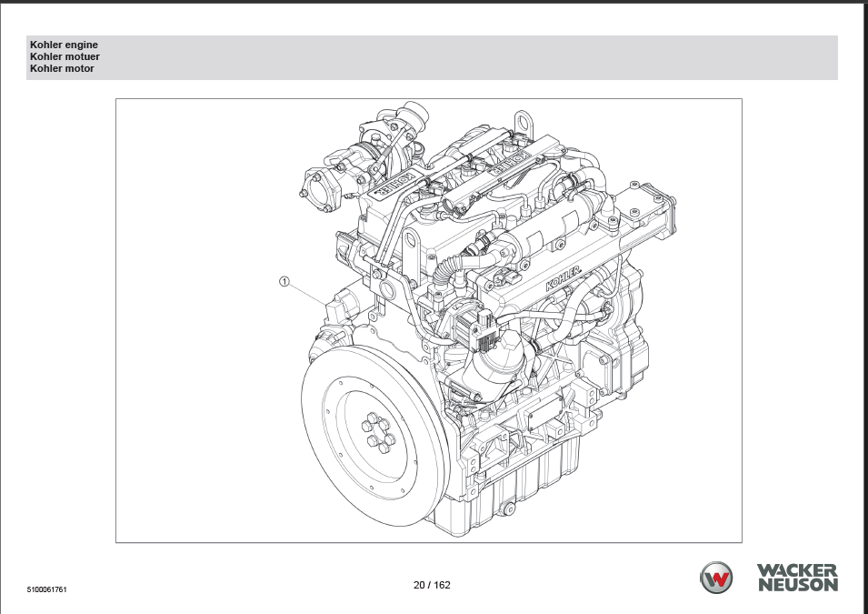Click the empty gray title bar area

pos(454,57)
